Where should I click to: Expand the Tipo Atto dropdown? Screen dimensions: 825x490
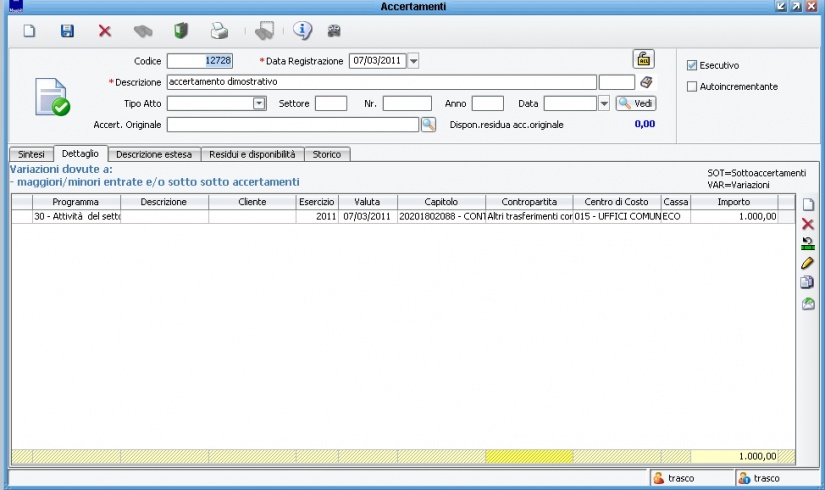tap(259, 103)
